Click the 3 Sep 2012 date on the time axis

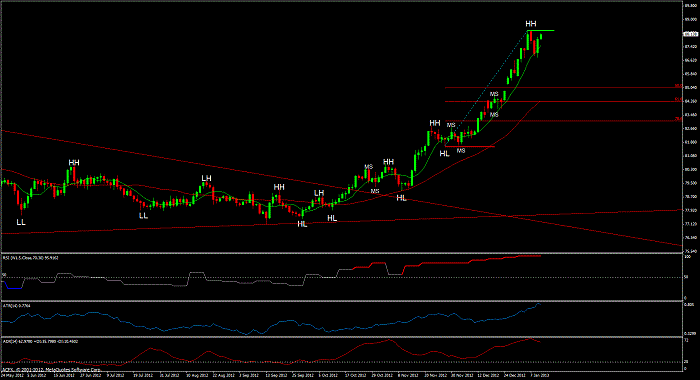(x=248, y=376)
